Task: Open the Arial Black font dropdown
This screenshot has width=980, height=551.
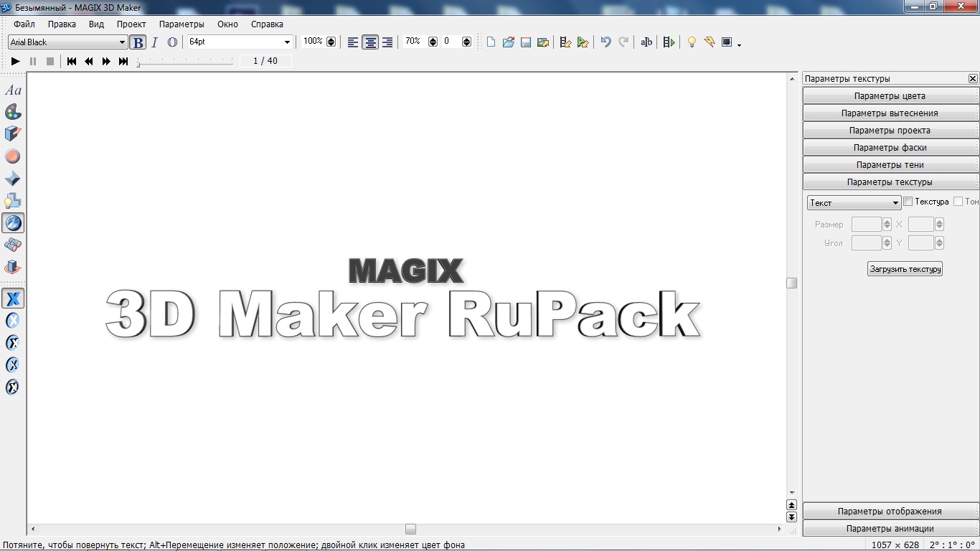Action: point(122,42)
